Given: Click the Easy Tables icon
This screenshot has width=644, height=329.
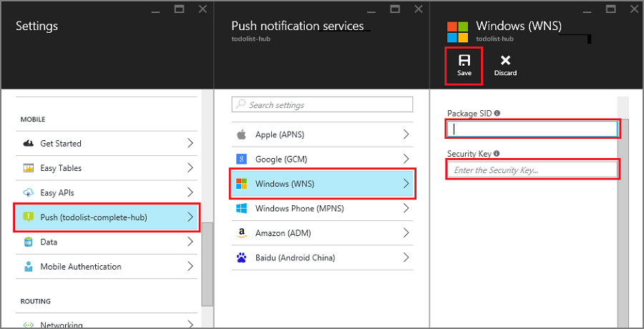Looking at the screenshot, I should 29,168.
